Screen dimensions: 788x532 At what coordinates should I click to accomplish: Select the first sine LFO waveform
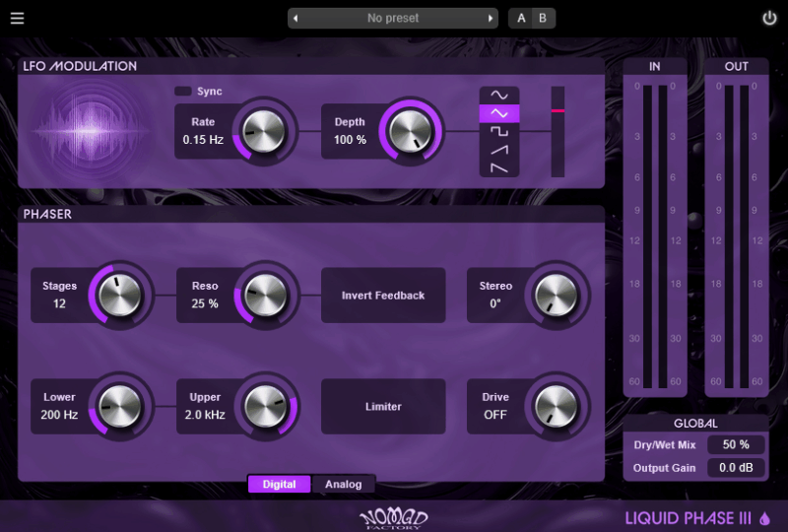[x=499, y=95]
